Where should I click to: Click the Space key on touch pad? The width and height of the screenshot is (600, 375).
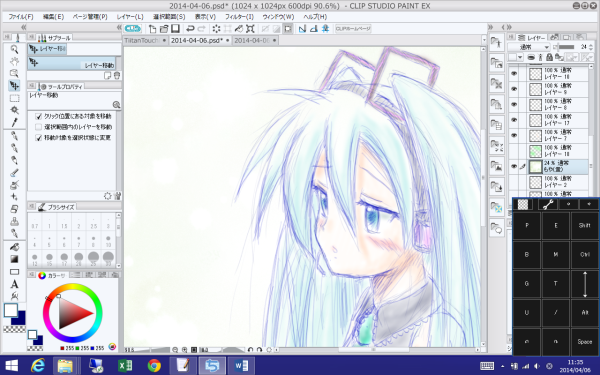584,342
